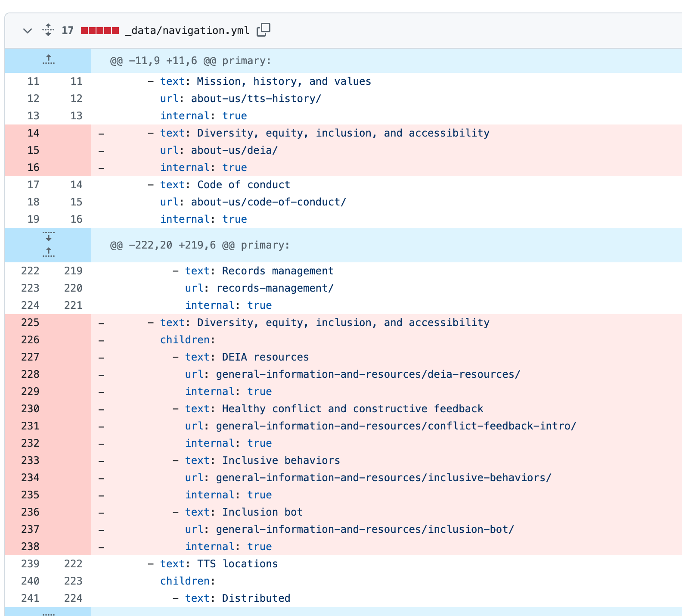Collapse the _data/navigation.yml file diff

pos(28,31)
